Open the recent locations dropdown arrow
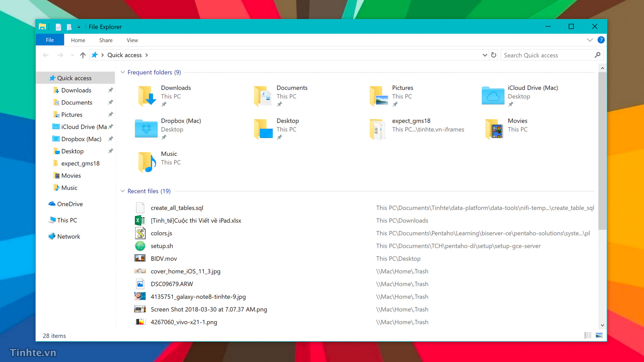Screen dimensions: 644x362 [x=72, y=55]
